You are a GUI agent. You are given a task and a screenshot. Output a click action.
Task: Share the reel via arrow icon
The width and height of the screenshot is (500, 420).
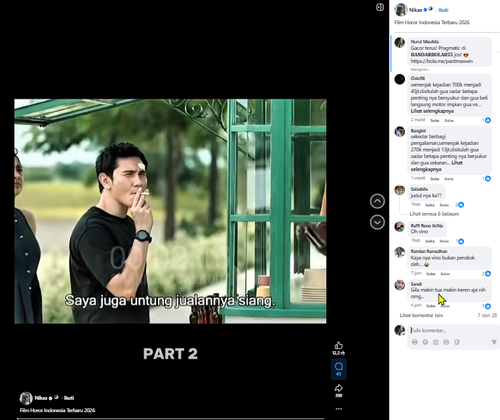click(x=339, y=388)
